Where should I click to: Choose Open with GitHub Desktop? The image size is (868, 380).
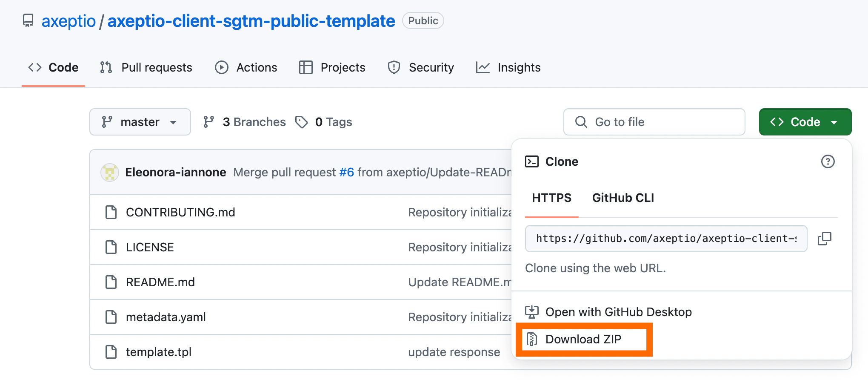pos(608,312)
